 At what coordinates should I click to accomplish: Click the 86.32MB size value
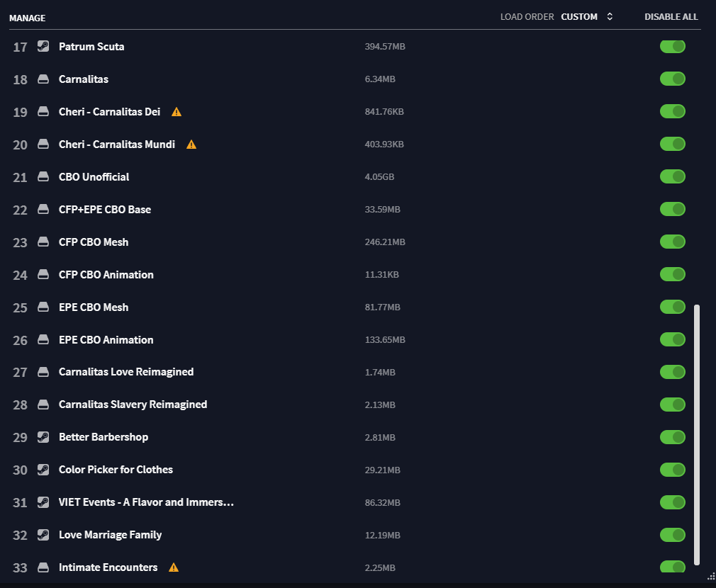point(382,503)
